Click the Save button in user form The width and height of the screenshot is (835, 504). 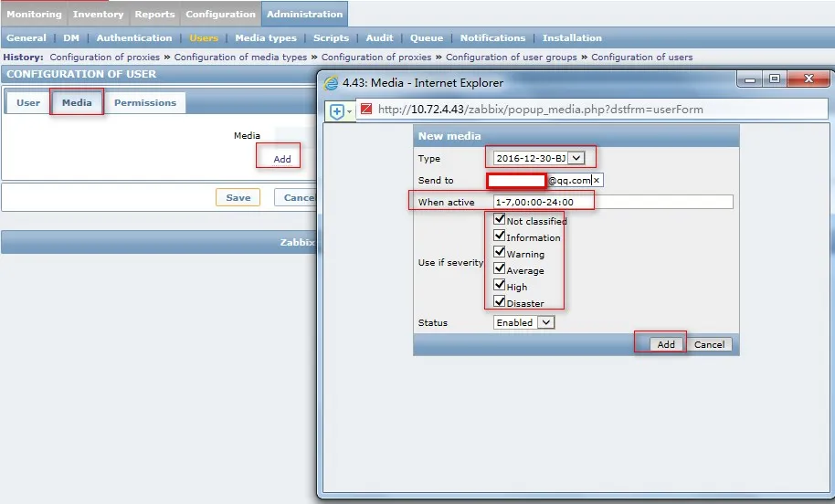[x=238, y=197]
